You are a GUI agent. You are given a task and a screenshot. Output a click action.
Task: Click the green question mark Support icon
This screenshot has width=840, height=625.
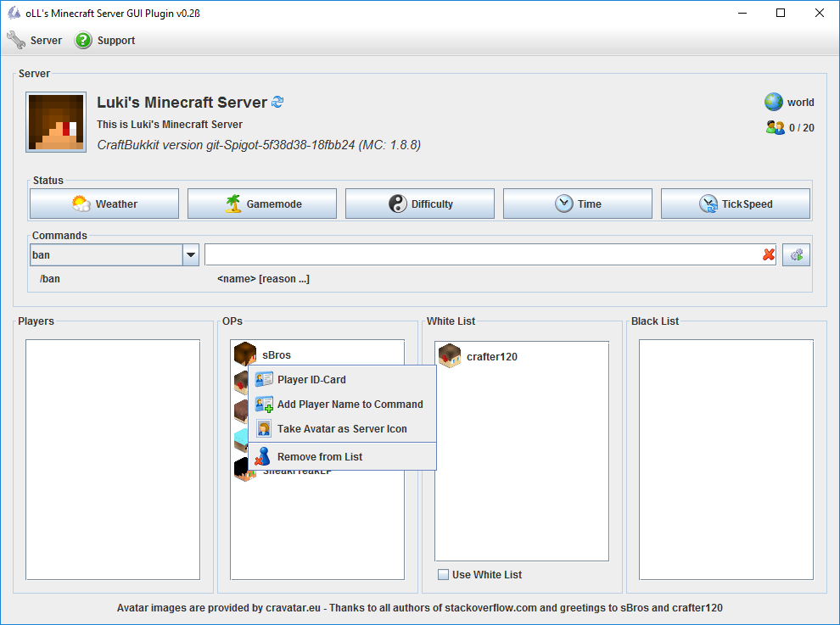(x=83, y=40)
